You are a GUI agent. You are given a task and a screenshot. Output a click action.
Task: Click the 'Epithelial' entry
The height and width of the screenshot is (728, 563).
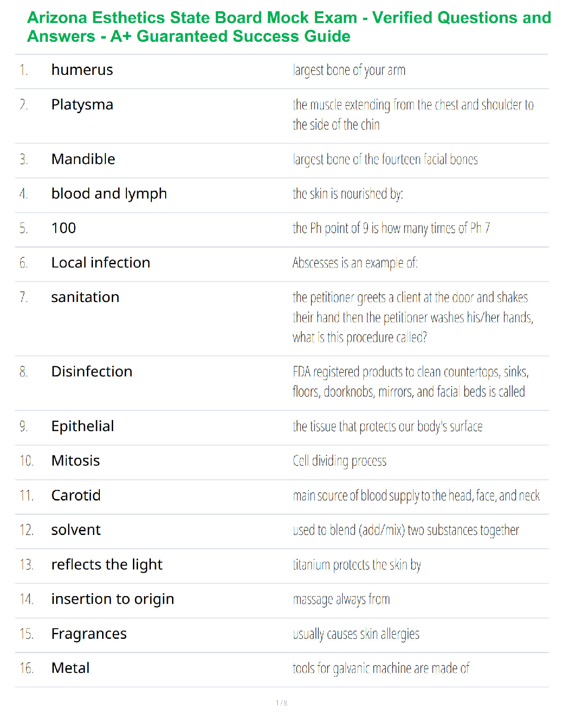coord(83,427)
